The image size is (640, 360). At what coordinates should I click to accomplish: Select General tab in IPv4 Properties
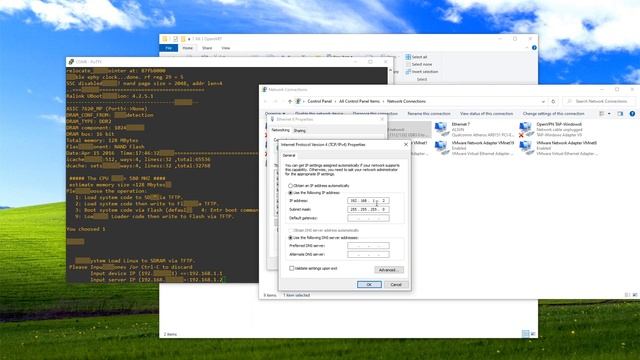[x=289, y=156]
